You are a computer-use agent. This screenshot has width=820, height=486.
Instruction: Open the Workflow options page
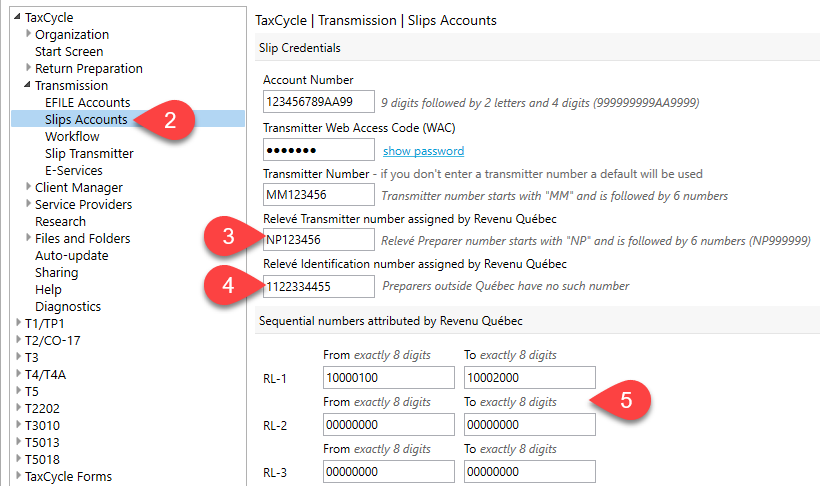(72, 136)
